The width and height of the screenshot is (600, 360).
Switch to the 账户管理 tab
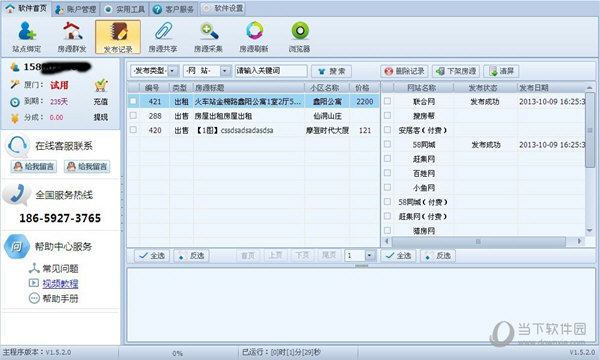[x=76, y=9]
